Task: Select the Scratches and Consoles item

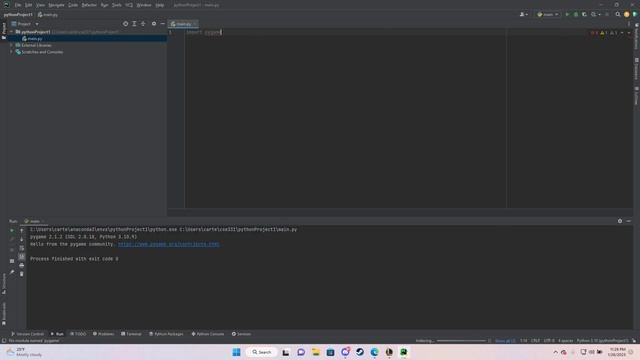Action: point(39,52)
